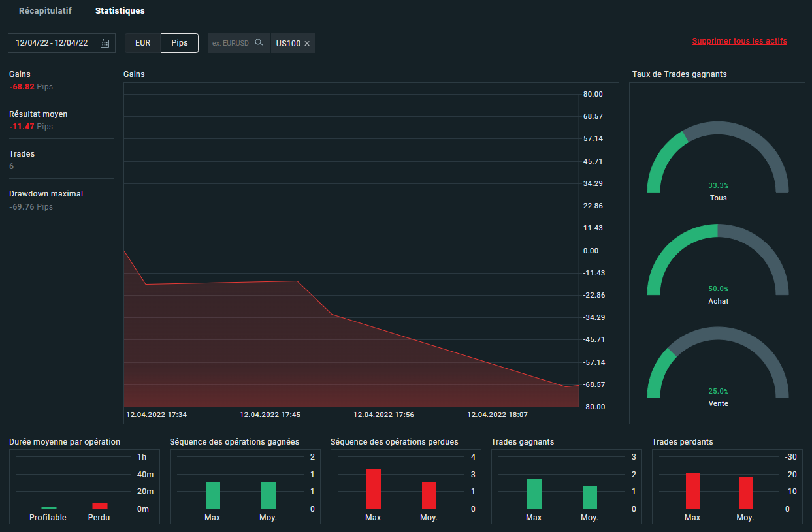Click the Tous win-rate gauge
The width and height of the screenshot is (812, 532).
pyautogui.click(x=717, y=160)
